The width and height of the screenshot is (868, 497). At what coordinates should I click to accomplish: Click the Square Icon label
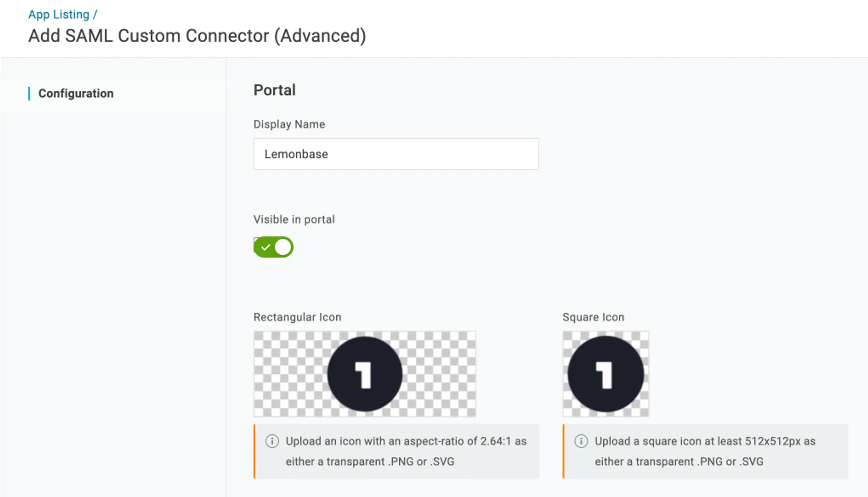pyautogui.click(x=594, y=317)
